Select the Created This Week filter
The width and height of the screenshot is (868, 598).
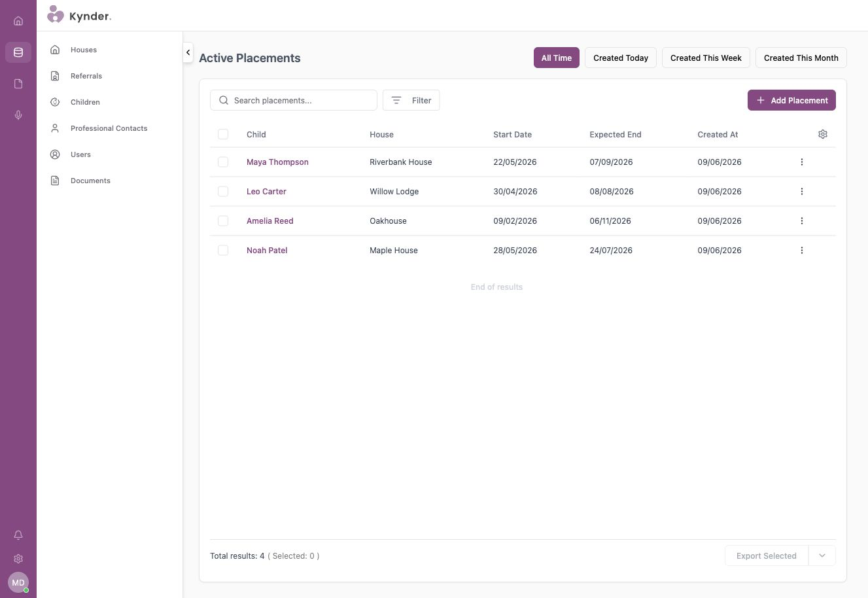[706, 58]
